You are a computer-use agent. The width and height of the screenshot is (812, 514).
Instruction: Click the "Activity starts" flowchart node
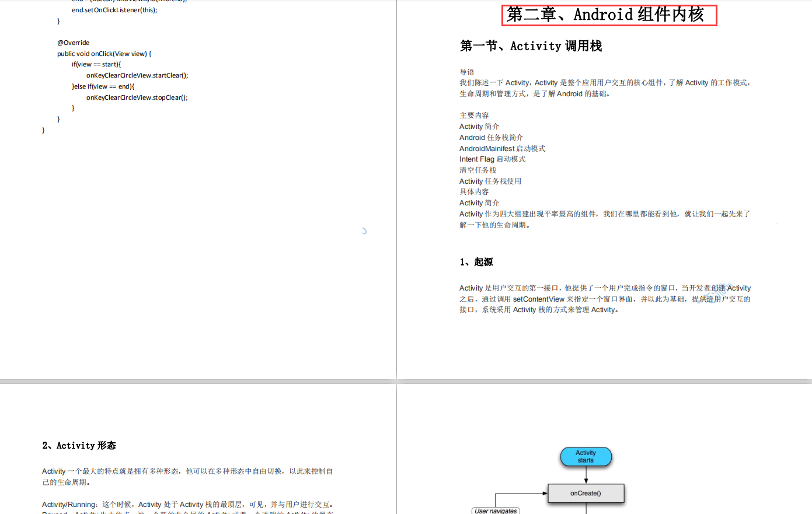coord(586,456)
